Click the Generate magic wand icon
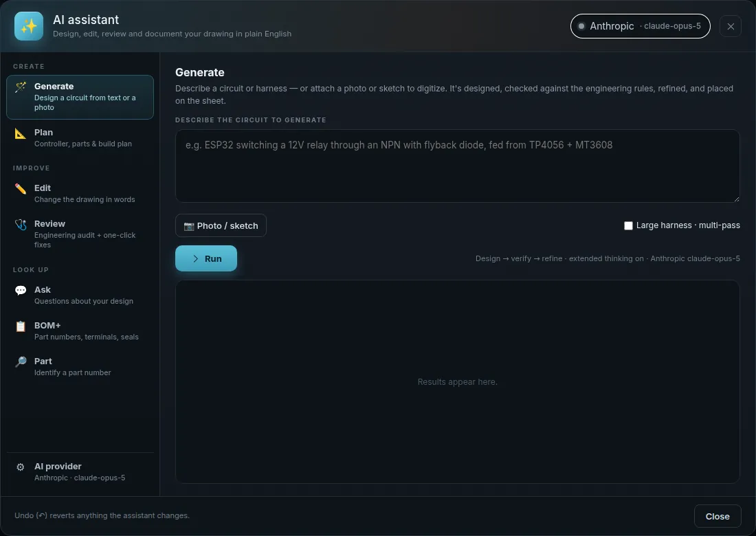Viewport: 756px width, 536px height. 21,87
